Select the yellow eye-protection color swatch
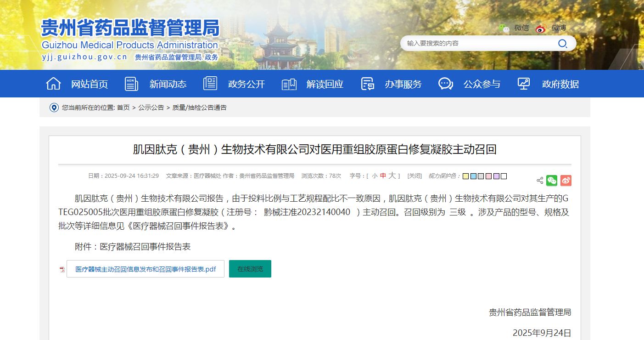This screenshot has height=340, width=644. (465, 176)
